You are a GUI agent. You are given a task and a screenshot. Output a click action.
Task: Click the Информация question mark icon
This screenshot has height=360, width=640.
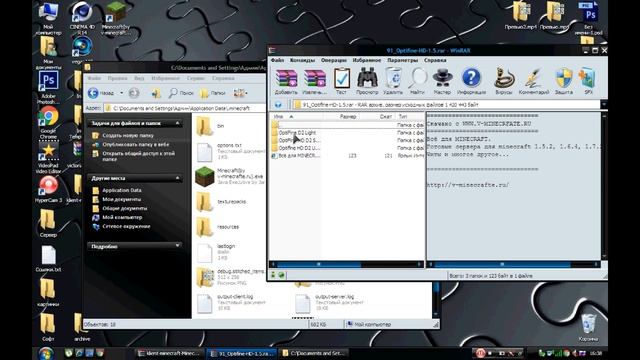pyautogui.click(x=471, y=78)
